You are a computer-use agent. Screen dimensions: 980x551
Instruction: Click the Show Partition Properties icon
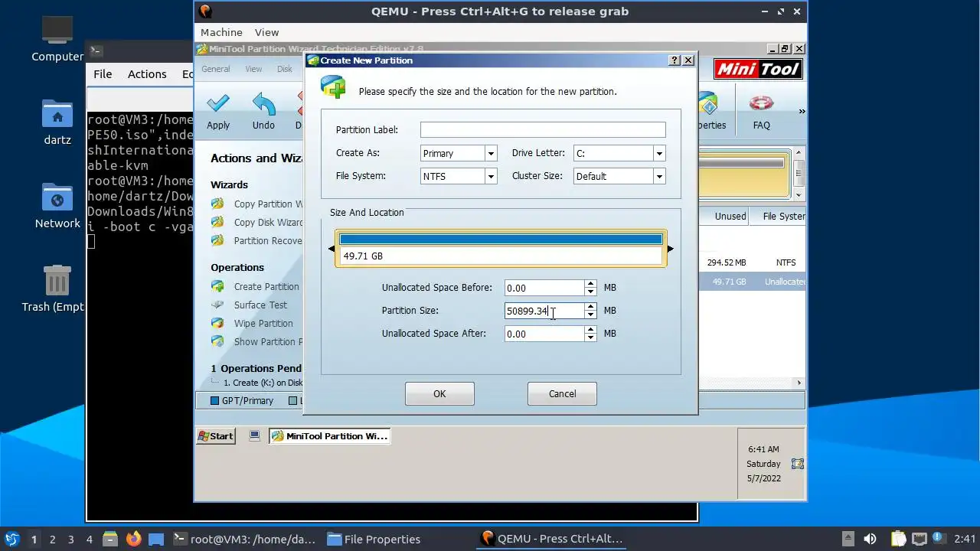tap(218, 341)
